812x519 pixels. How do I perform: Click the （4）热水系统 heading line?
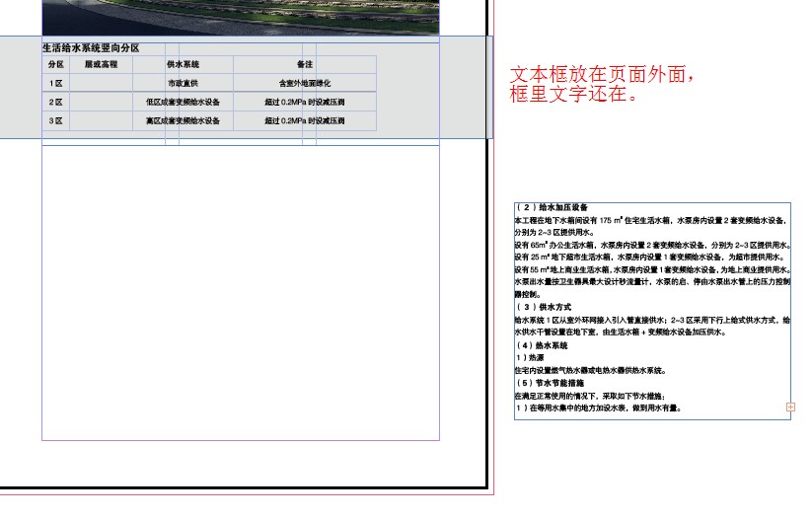[542, 345]
